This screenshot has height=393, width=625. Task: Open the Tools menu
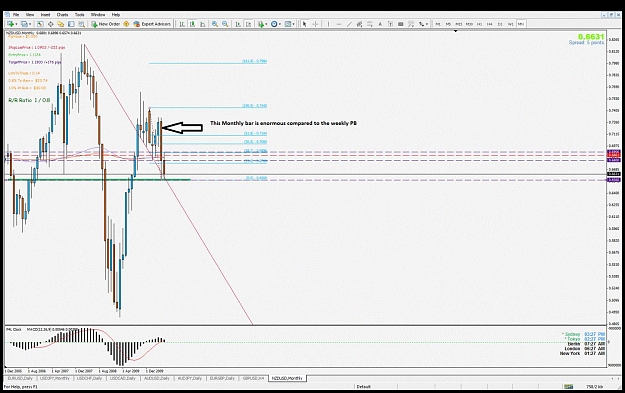tap(80, 15)
